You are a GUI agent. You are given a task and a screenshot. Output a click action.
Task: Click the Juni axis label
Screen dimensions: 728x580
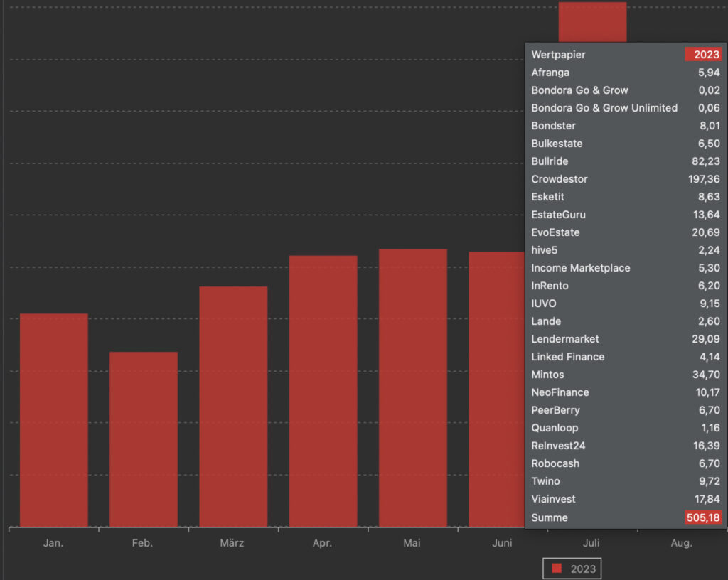pyautogui.click(x=503, y=543)
